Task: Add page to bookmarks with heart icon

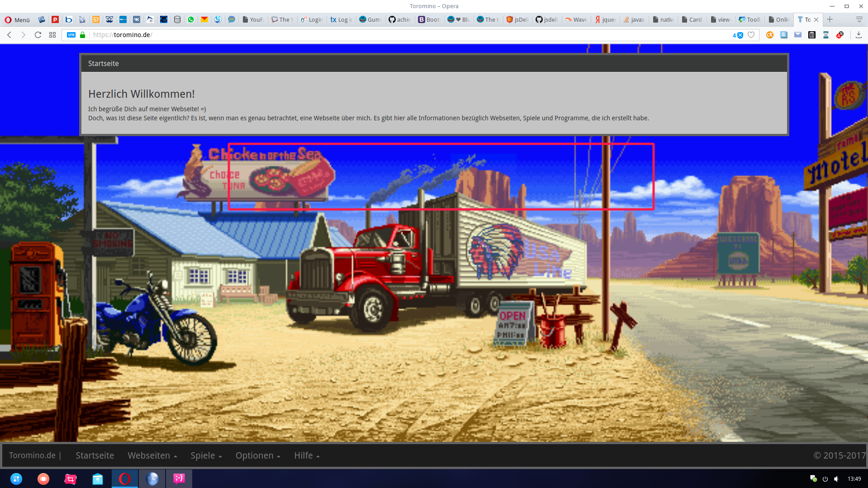Action: click(751, 35)
